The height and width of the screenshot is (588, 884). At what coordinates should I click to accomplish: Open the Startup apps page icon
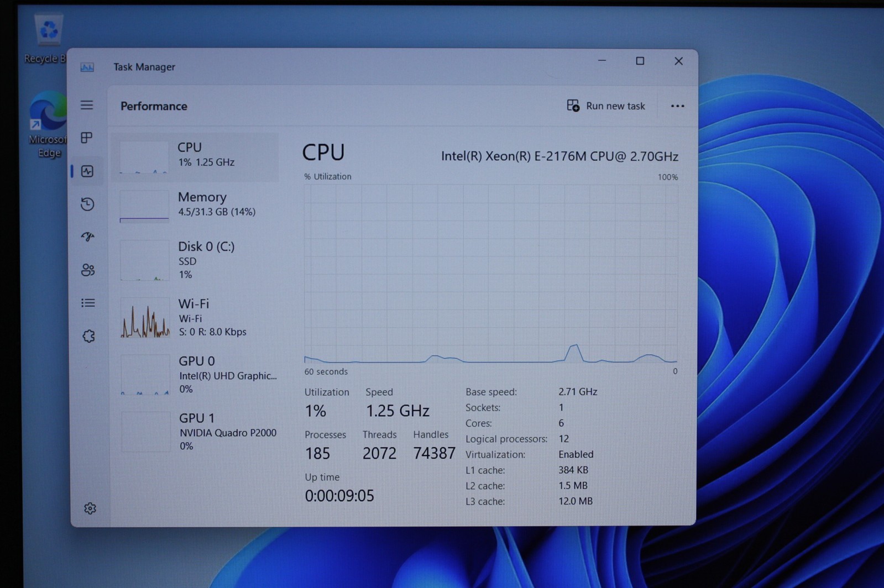tap(88, 237)
